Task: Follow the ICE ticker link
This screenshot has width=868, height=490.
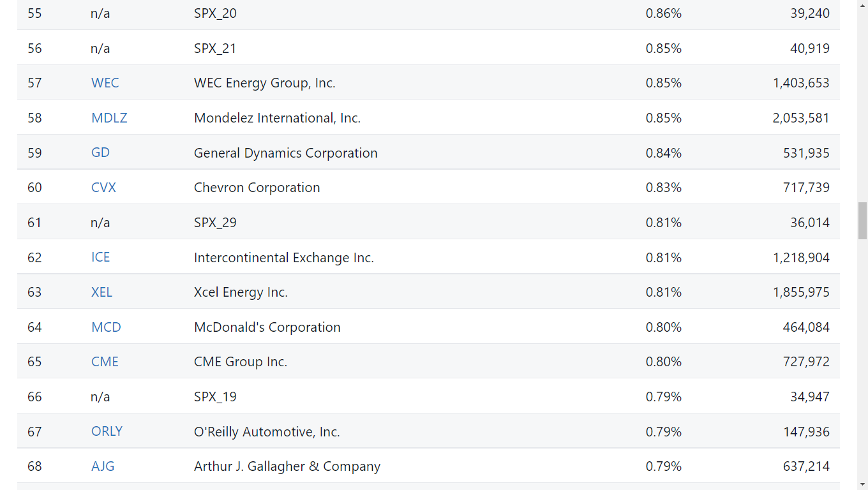Action: point(100,257)
